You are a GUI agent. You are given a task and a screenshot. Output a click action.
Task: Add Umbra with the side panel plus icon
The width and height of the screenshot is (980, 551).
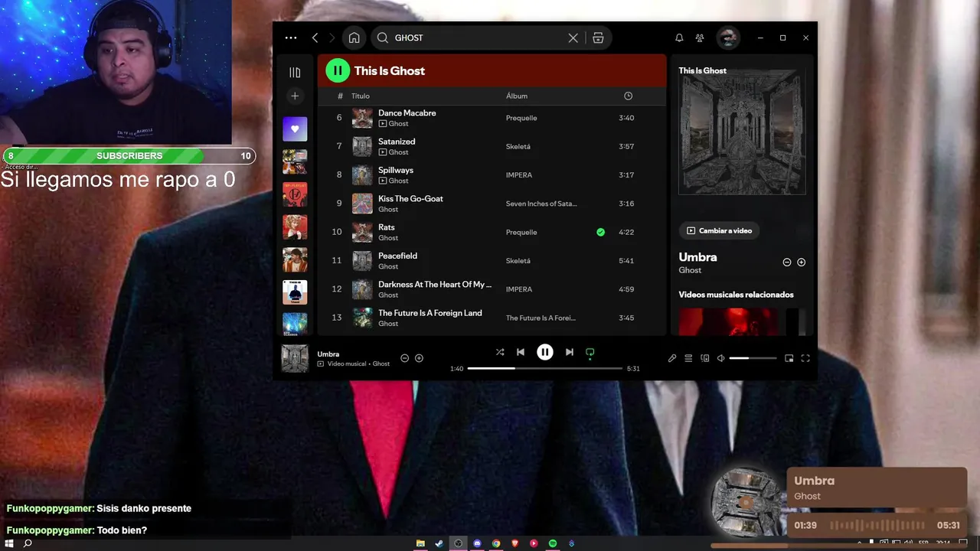(x=801, y=262)
